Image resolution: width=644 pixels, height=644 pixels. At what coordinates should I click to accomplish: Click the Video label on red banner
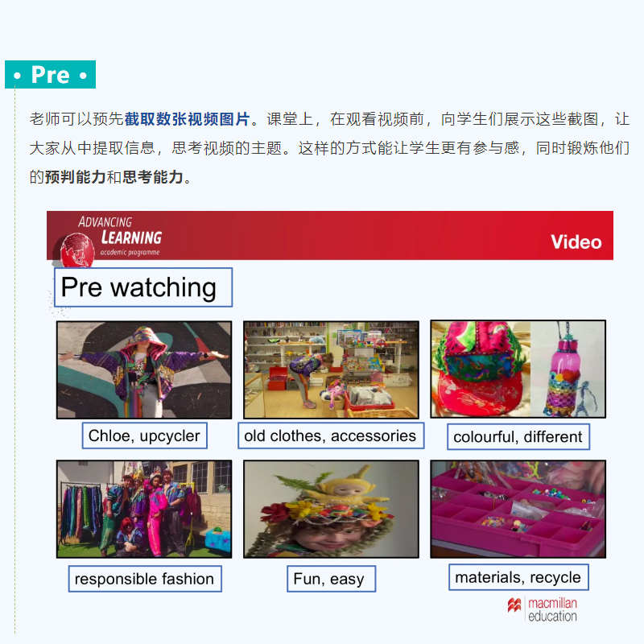click(576, 242)
